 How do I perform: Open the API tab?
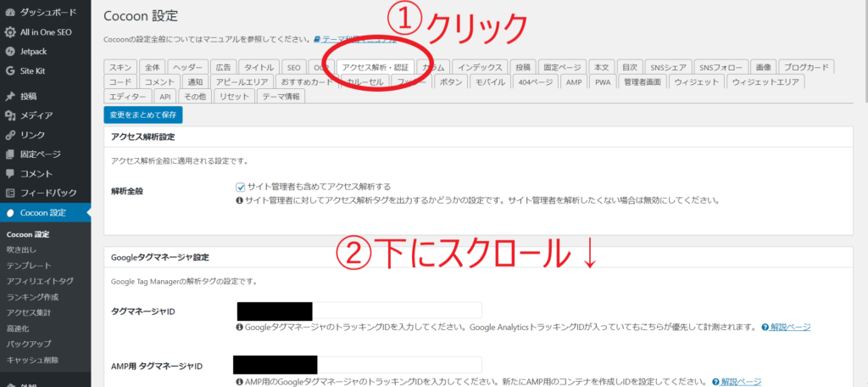165,97
